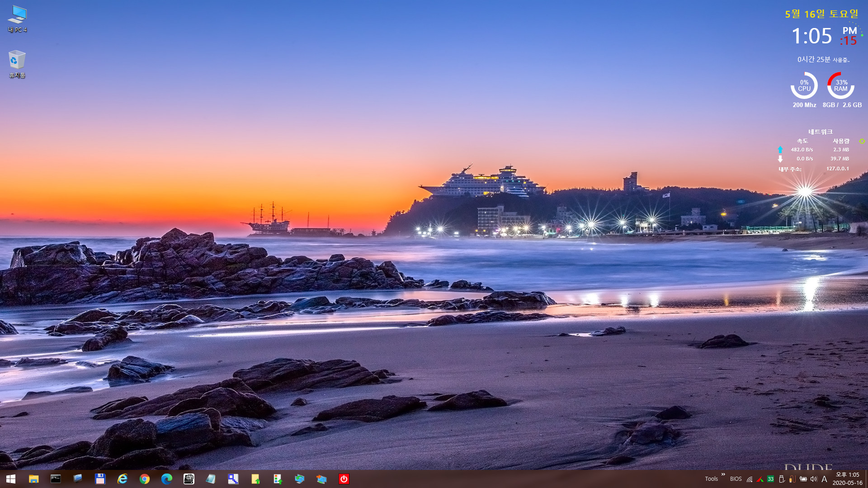This screenshot has height=488, width=868.
Task: Click the Show desktop strip at taskbar edge
Action: (866, 479)
